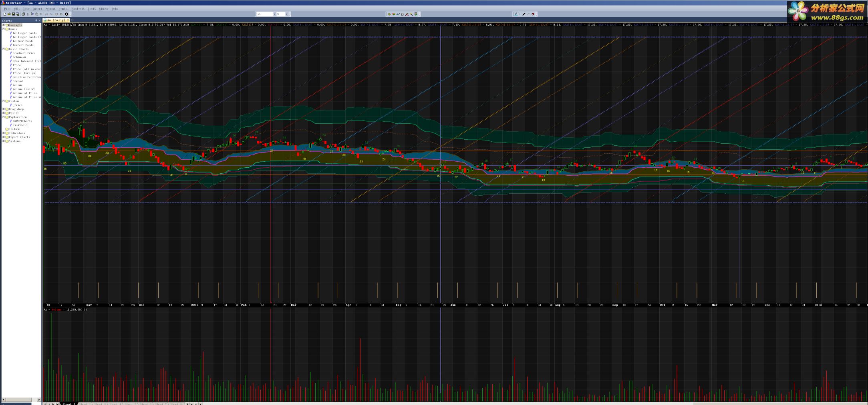
Task: Click the green-yellow gear icon in analysis toolbar
Action: (389, 14)
